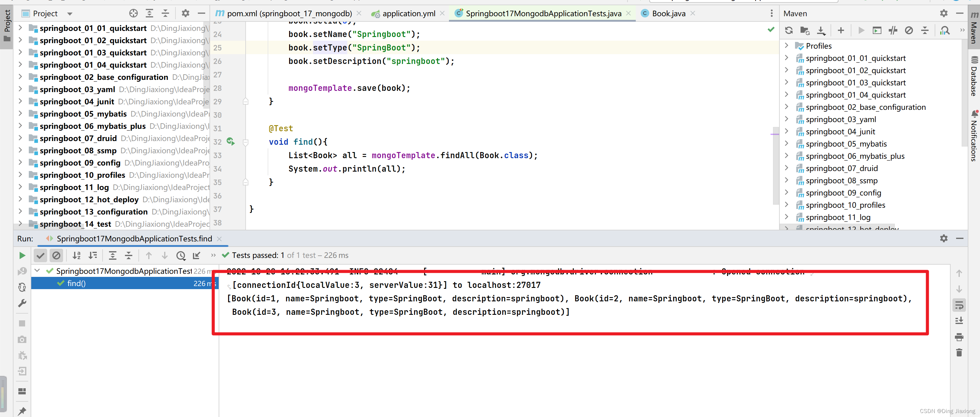Open test history clock icon
Image resolution: width=980 pixels, height=417 pixels.
tap(181, 255)
